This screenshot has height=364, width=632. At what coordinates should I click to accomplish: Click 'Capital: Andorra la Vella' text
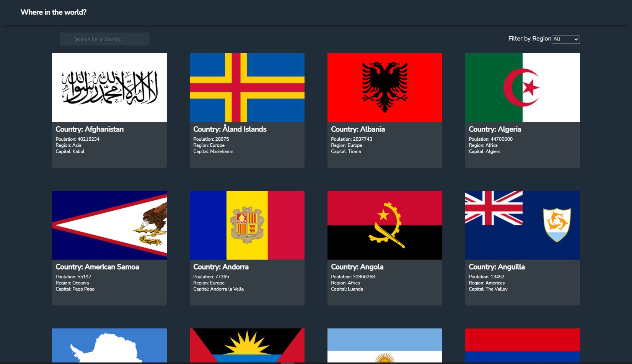218,289
